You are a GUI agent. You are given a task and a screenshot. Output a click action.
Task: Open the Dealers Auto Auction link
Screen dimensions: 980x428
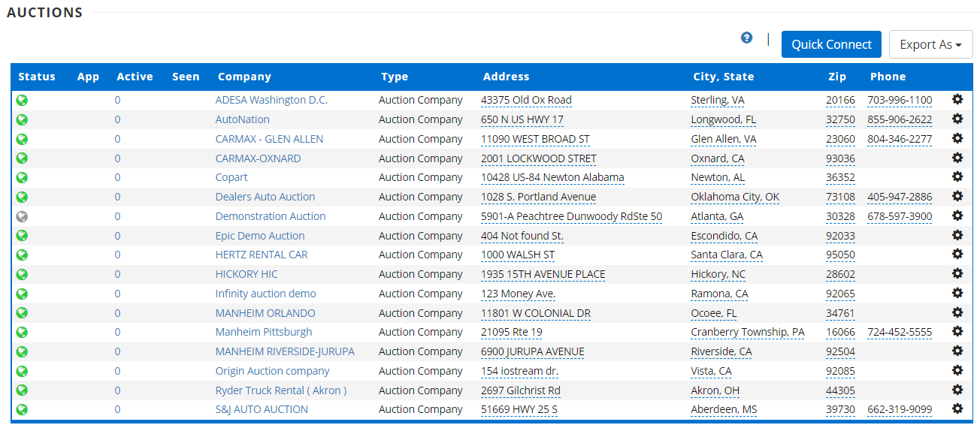(x=265, y=197)
